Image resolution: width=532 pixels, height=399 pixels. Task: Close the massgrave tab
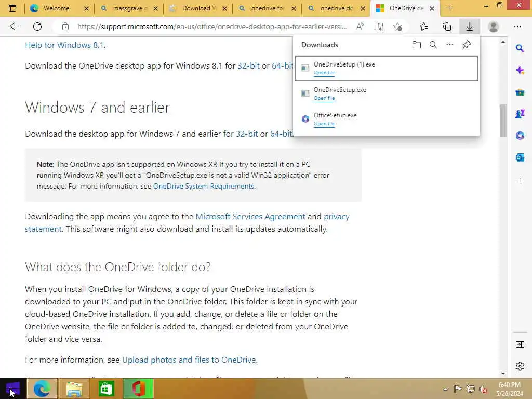tap(156, 8)
